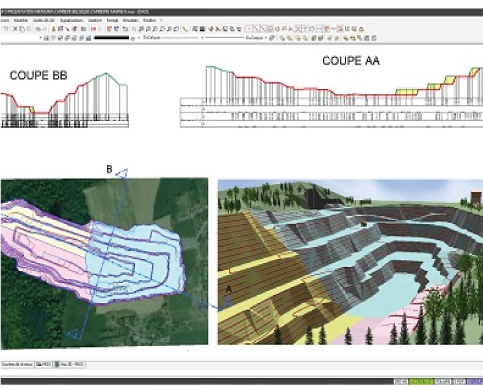The height and width of the screenshot is (387, 483).
Task: Switch to the Vue 3D - PRO tab
Action: (x=69, y=364)
